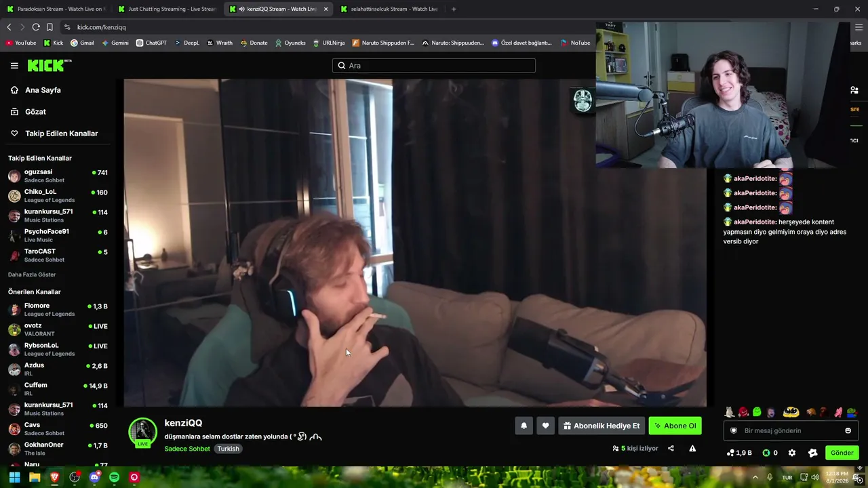The image size is (868, 488).
Task: Switch to the selahattinselcuk Stream tab
Action: point(389,9)
